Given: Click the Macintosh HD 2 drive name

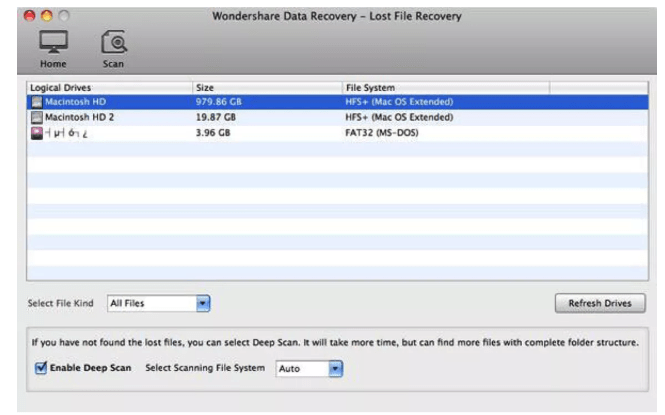Looking at the screenshot, I should [x=79, y=117].
